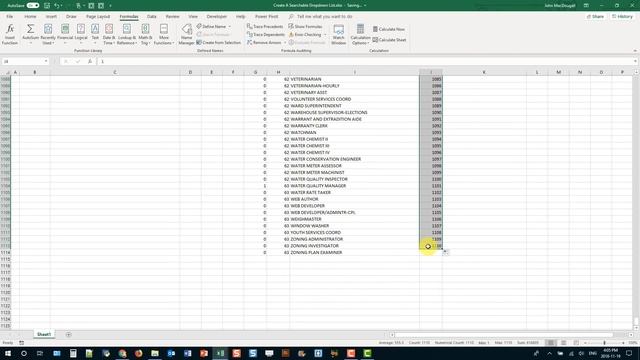This screenshot has height=360, width=640.
Task: Click the vertical scrollbar on right
Action: 636,321
